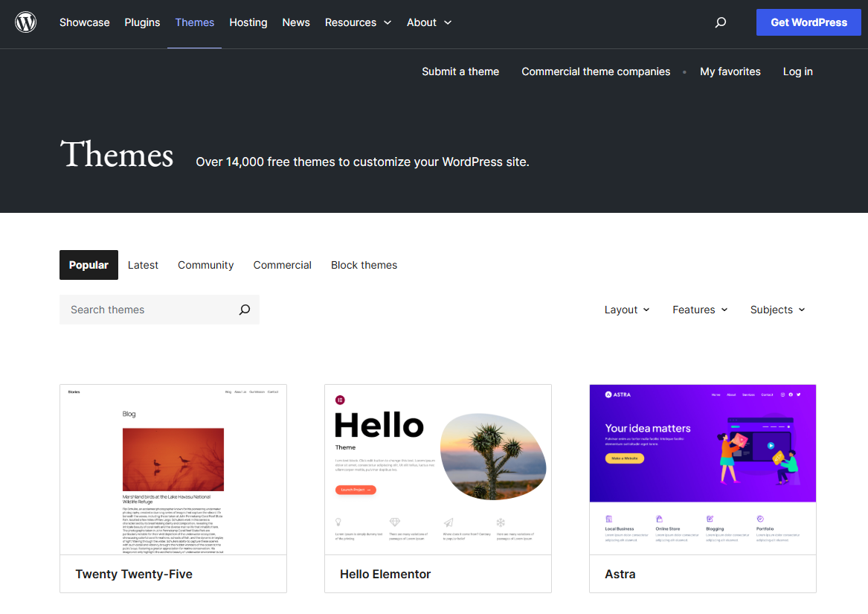Open the Plugins navigation item
This screenshot has width=868, height=614.
142,23
